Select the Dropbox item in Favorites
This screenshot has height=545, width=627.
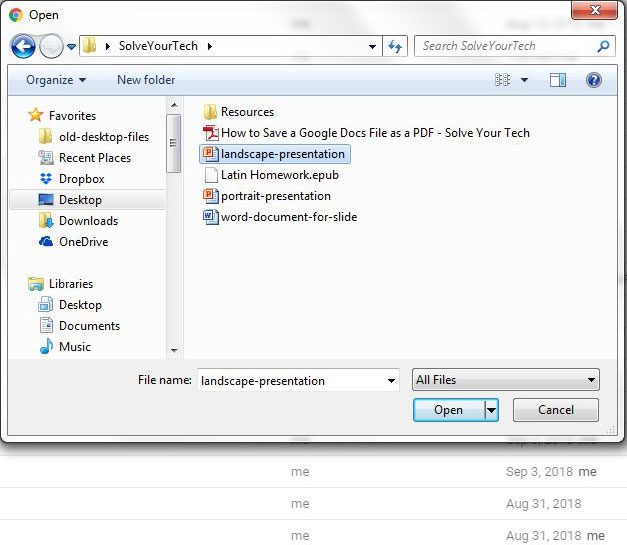coord(81,179)
